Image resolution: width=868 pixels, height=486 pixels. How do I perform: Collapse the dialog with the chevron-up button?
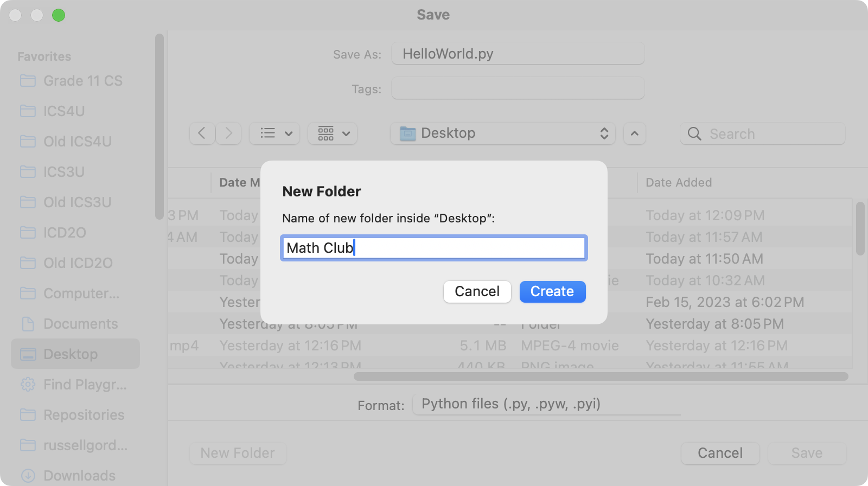(x=635, y=133)
